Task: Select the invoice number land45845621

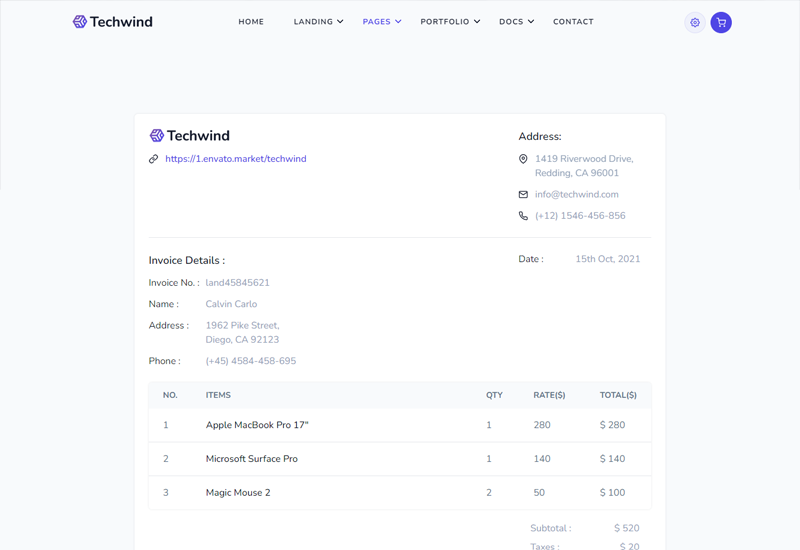Action: [237, 283]
